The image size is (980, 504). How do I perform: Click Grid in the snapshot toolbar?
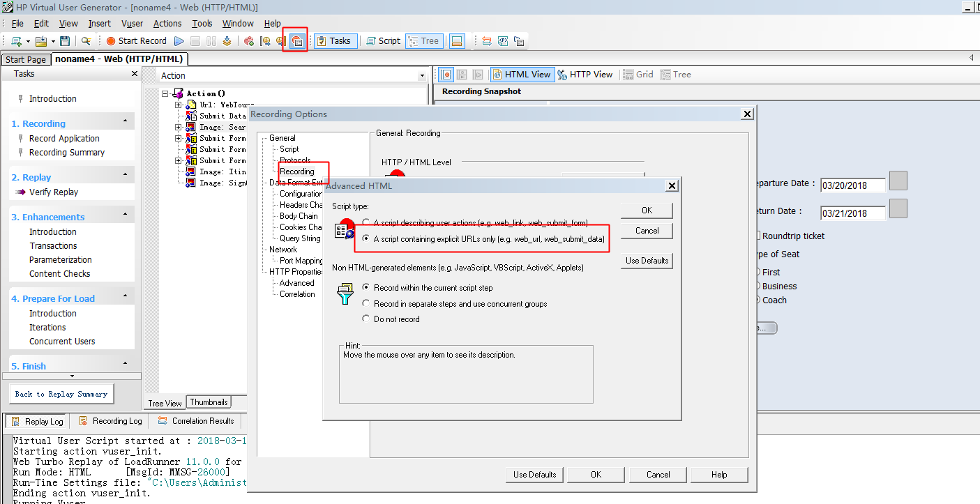pos(638,75)
